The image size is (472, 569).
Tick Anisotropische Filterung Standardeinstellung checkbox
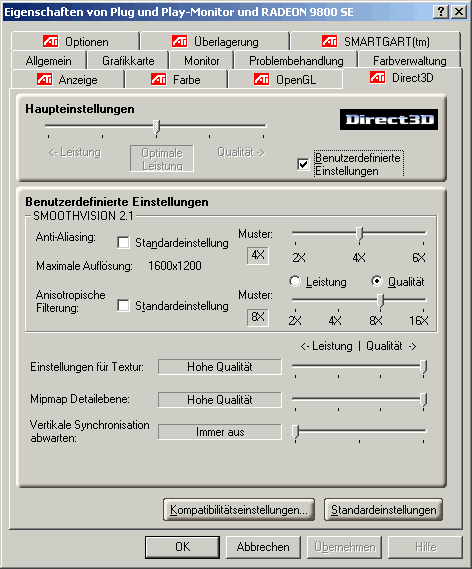[123, 306]
